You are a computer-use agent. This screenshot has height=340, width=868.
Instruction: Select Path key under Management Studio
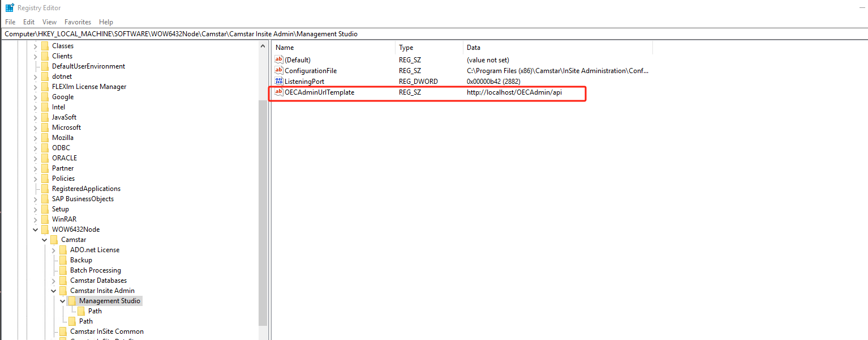(x=95, y=311)
